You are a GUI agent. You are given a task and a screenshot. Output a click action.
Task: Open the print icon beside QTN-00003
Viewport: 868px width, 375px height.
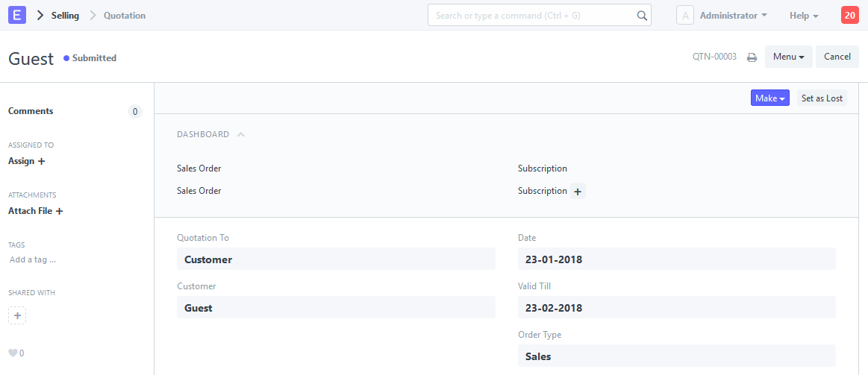click(752, 57)
